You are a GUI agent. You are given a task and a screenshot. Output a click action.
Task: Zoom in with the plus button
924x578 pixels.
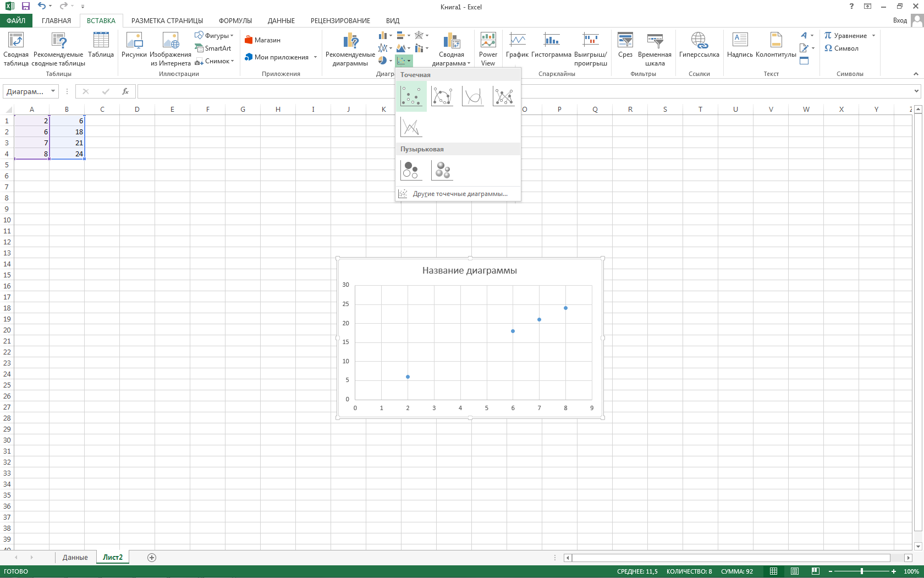click(x=894, y=571)
